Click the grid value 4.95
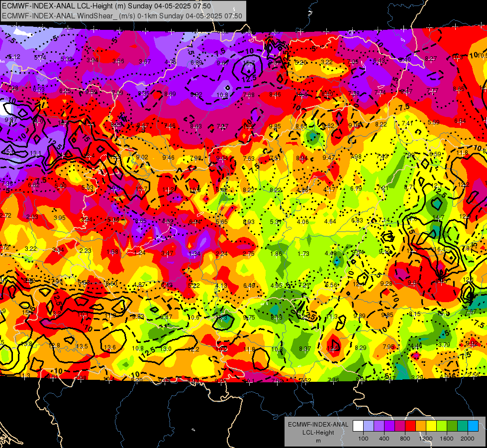487x448 pixels. point(277,285)
